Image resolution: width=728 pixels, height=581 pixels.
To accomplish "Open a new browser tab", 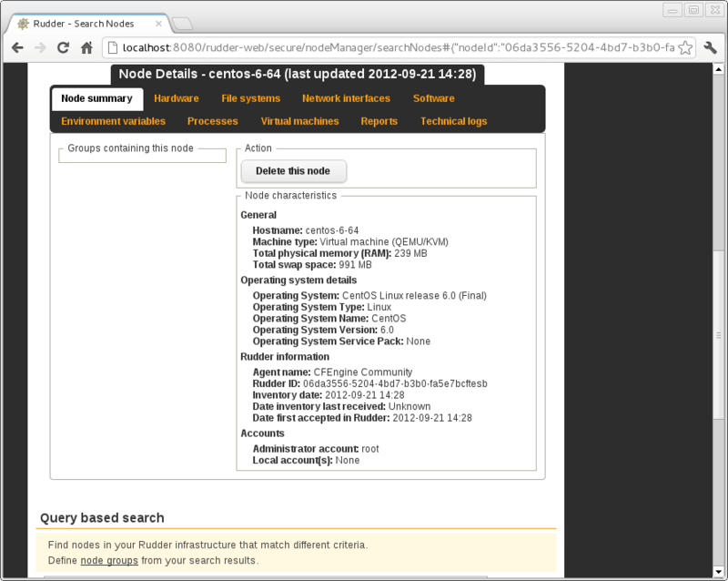I will (x=182, y=24).
